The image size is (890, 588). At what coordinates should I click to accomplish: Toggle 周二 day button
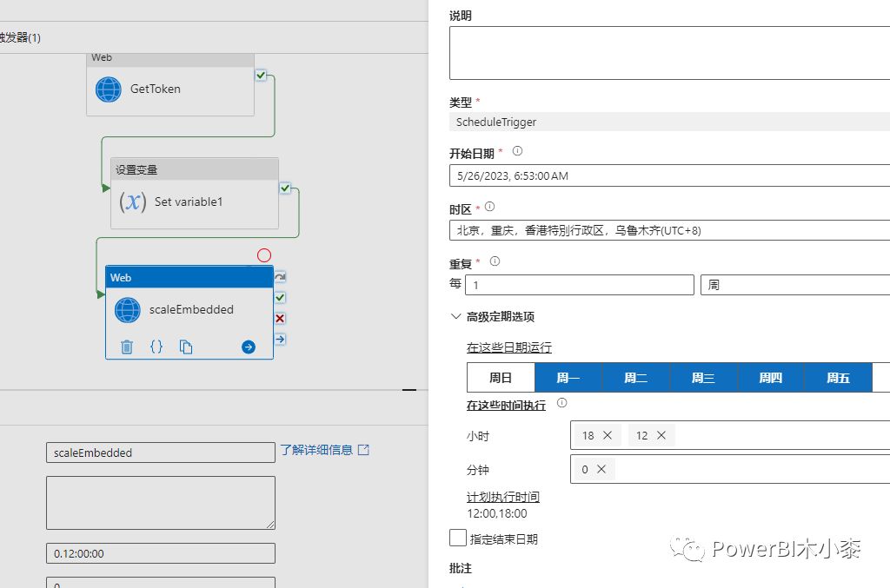coord(635,378)
